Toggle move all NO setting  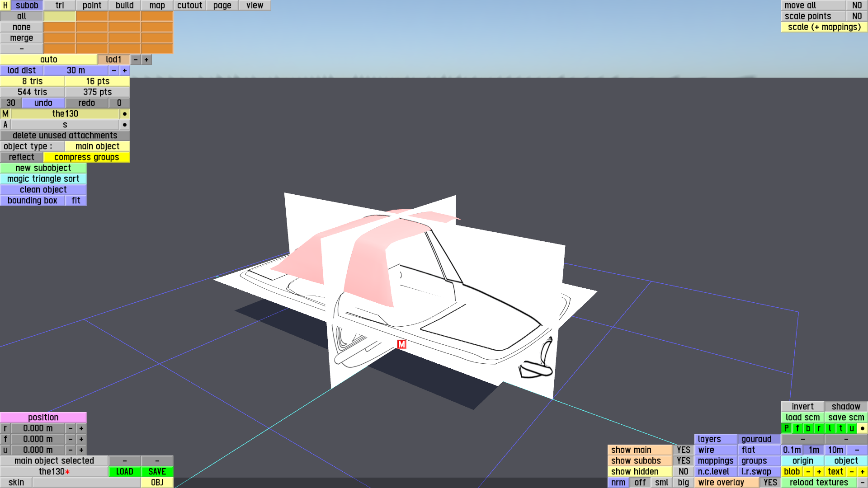(857, 5)
